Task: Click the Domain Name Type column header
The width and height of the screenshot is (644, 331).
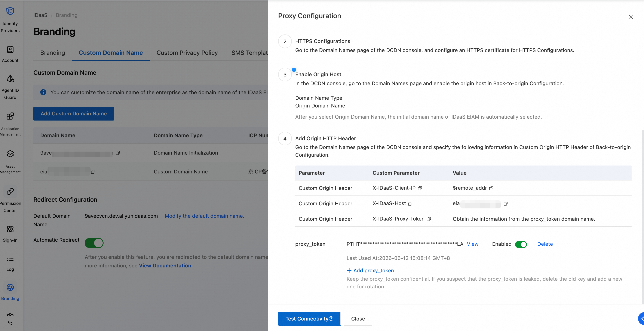Action: (178, 135)
